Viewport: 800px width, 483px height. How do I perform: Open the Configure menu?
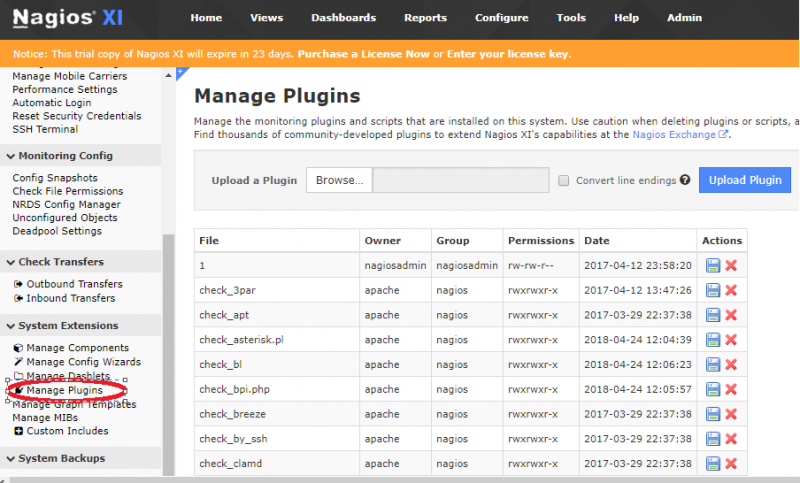pos(502,18)
